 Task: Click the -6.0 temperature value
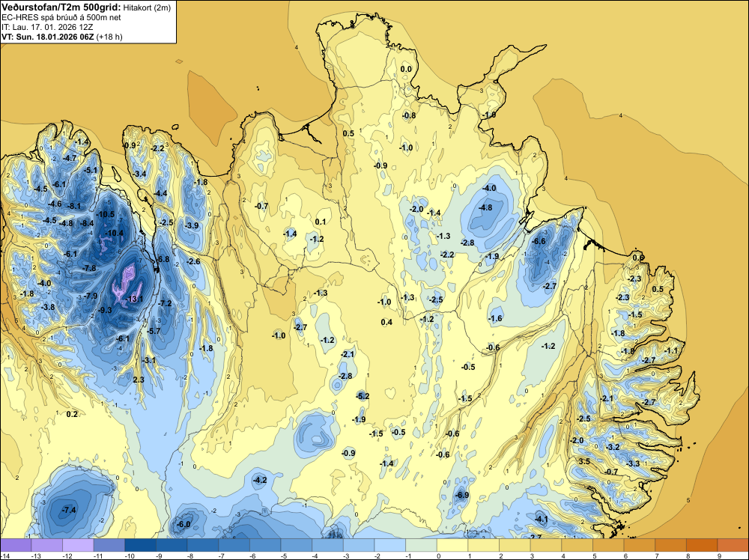[184, 524]
